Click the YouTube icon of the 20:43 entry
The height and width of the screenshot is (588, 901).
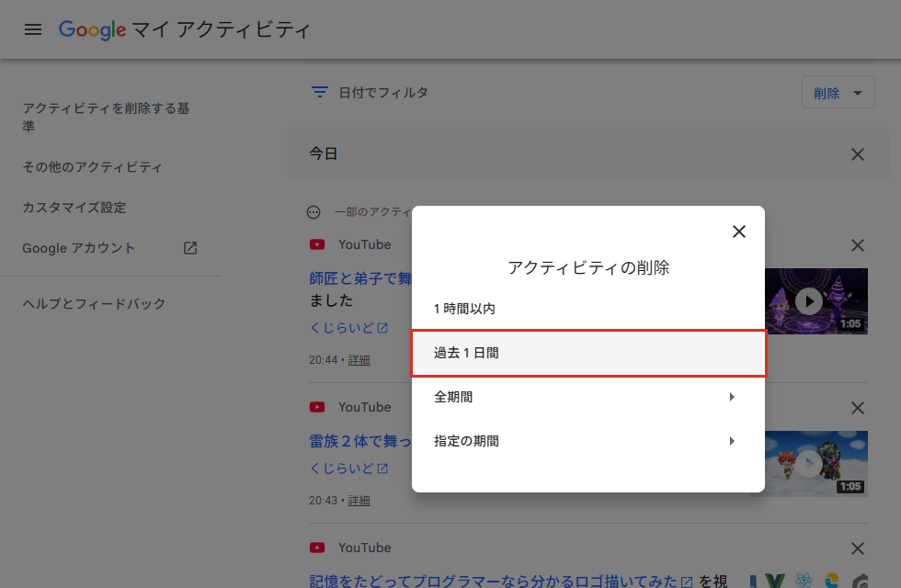pos(316,407)
